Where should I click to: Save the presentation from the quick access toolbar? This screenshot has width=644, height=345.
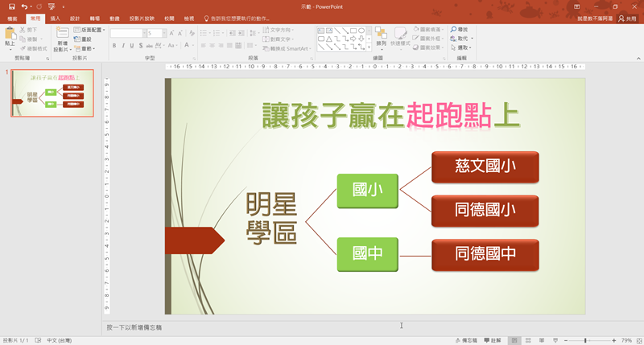point(12,6)
